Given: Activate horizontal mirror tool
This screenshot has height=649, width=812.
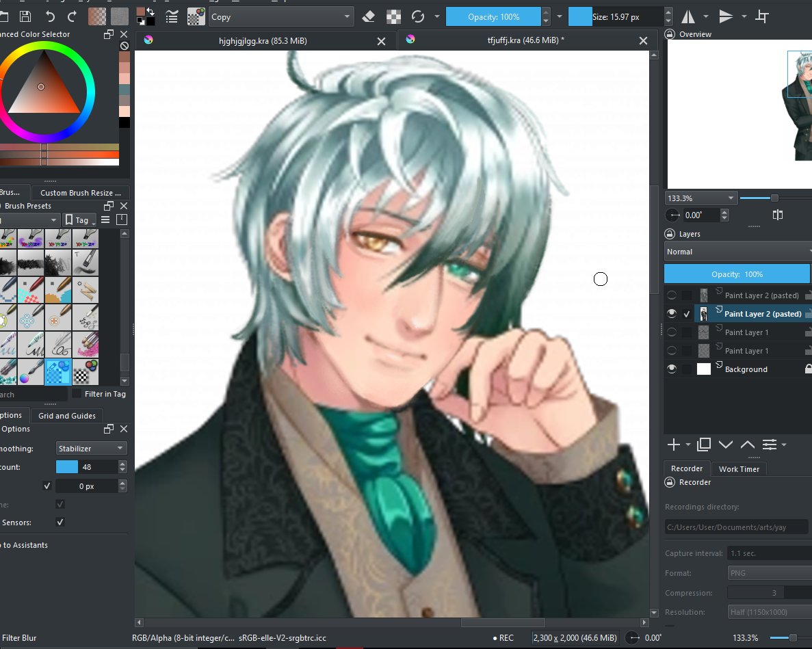Looking at the screenshot, I should (687, 16).
